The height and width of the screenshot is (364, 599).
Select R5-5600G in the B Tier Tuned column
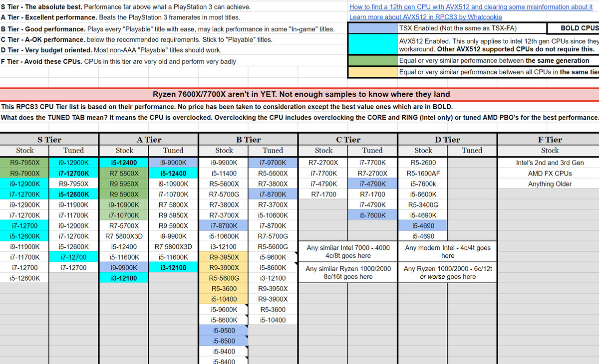pos(273,247)
